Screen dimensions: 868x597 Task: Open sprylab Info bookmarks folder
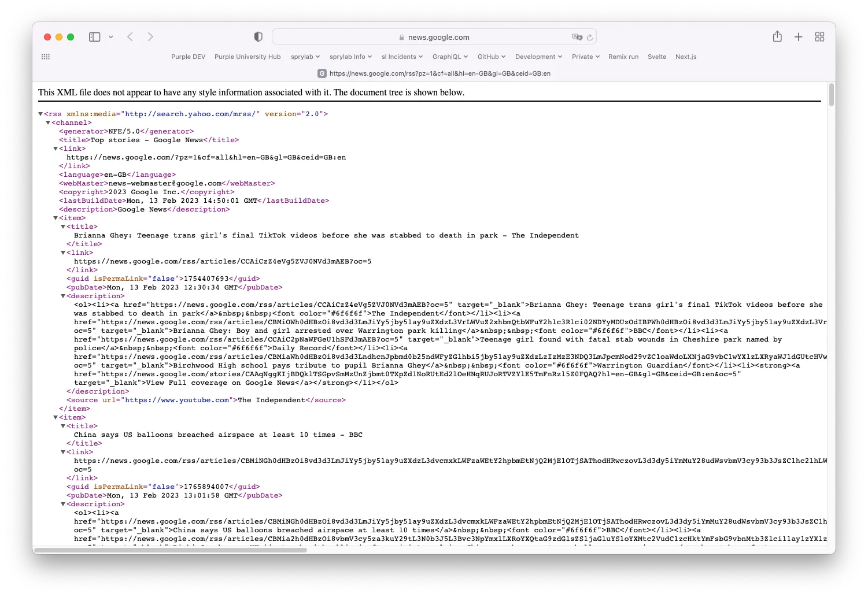(351, 57)
